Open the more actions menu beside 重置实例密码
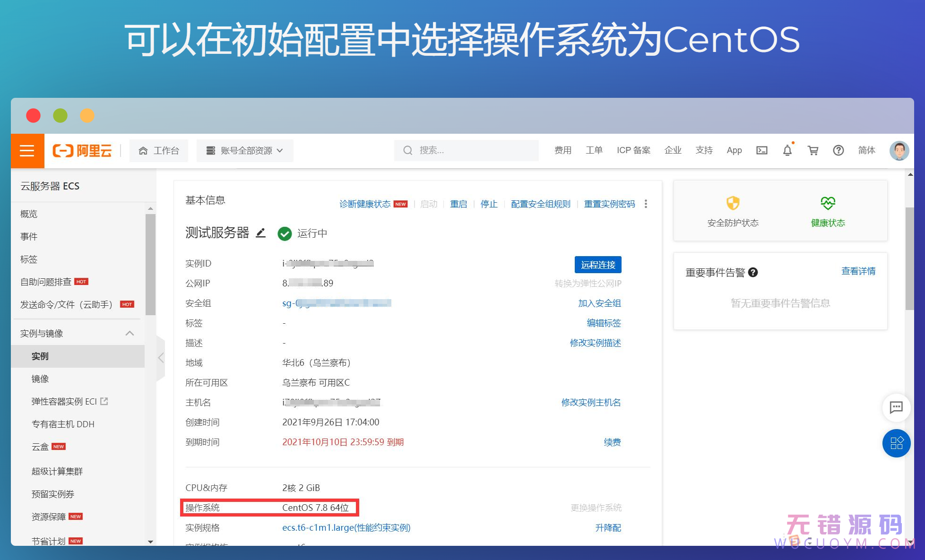Image resolution: width=925 pixels, height=560 pixels. click(646, 204)
